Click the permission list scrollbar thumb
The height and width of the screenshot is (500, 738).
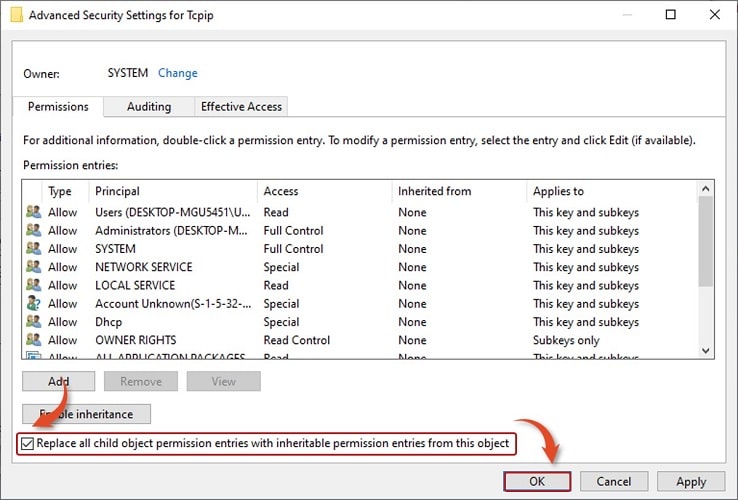pyautogui.click(x=706, y=241)
